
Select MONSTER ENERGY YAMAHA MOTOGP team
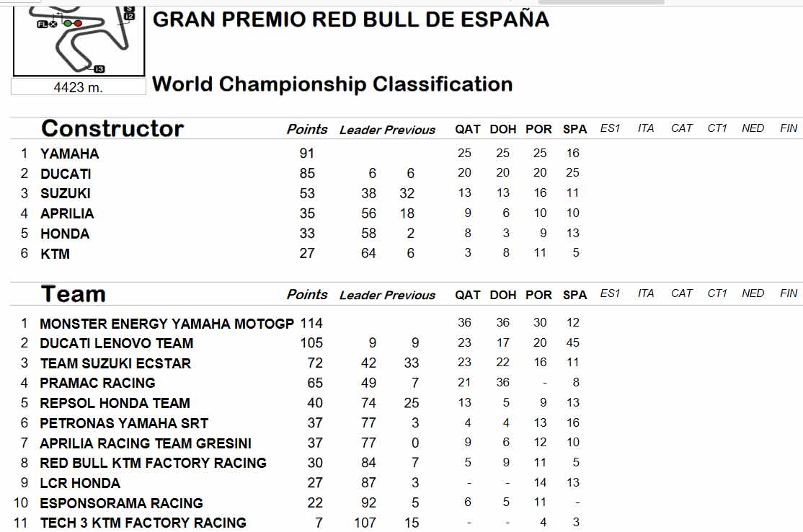click(x=167, y=324)
